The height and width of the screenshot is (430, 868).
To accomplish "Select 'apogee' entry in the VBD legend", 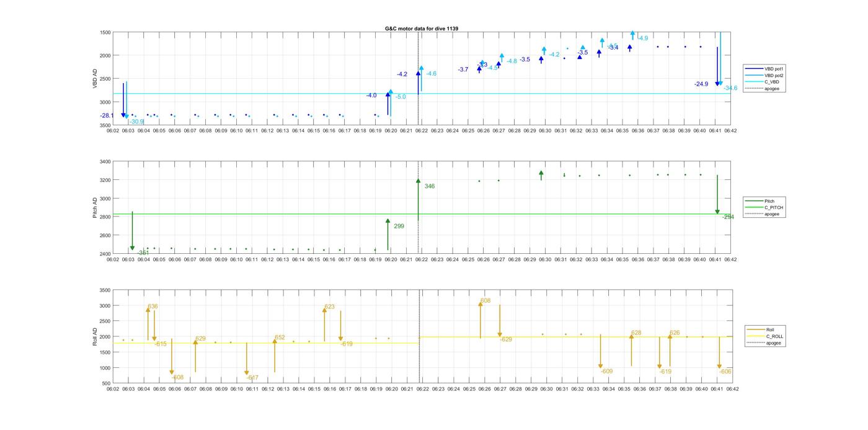I will 772,89.
